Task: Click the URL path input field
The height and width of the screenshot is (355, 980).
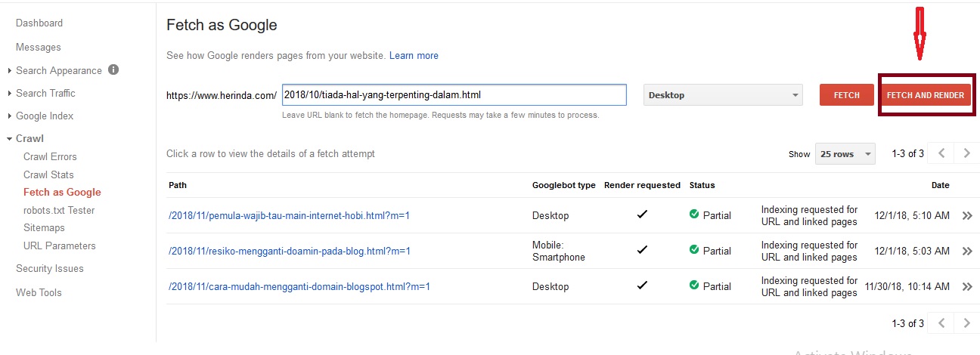Action: pos(454,95)
